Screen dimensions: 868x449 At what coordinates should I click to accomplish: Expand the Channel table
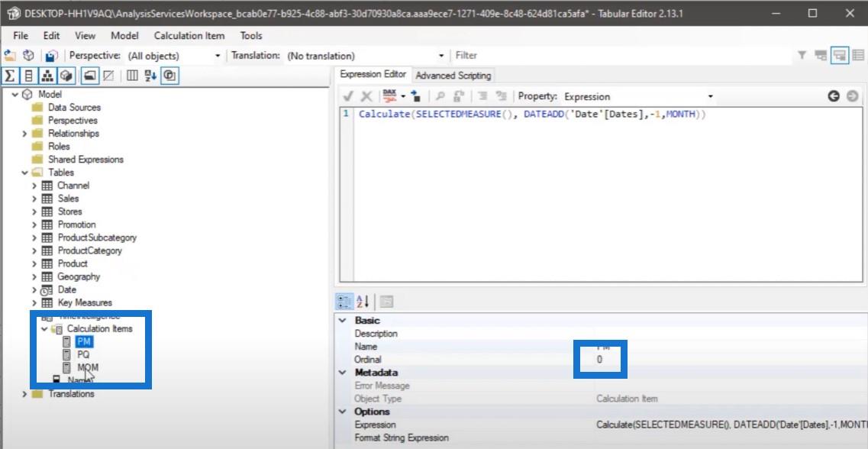click(x=34, y=186)
